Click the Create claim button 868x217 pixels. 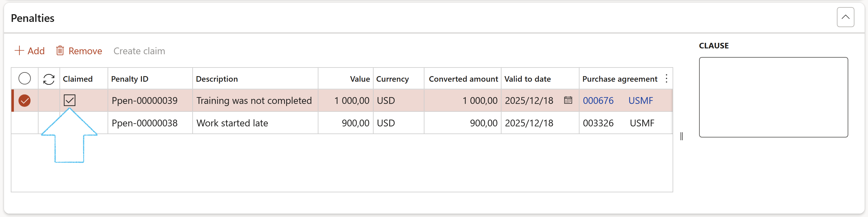tap(139, 51)
